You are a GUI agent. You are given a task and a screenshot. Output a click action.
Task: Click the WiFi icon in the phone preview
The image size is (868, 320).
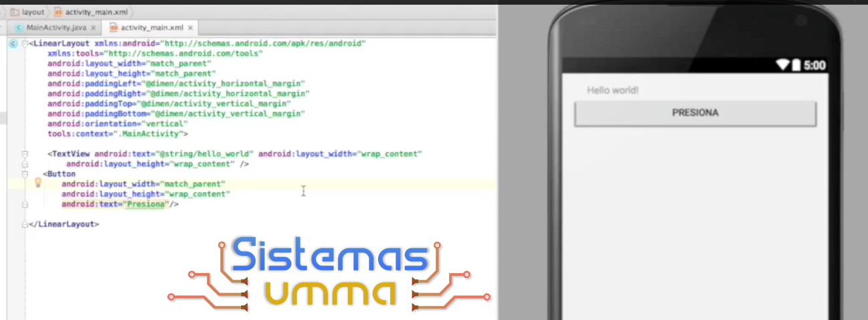click(782, 66)
